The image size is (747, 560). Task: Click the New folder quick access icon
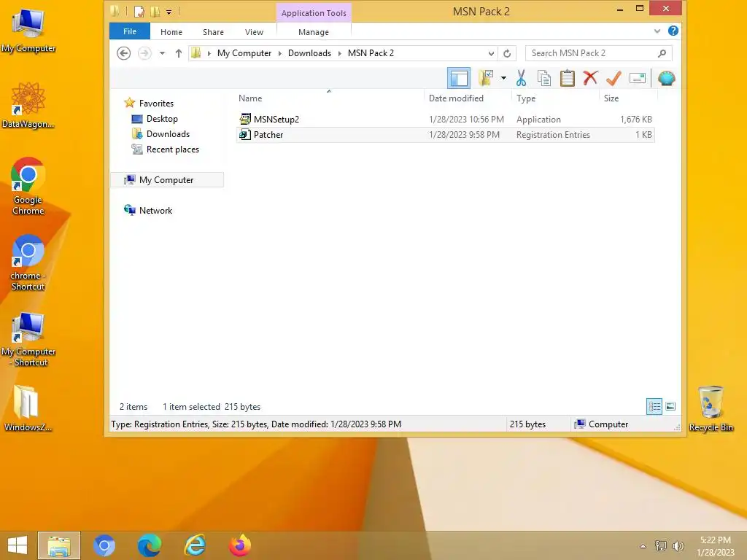(155, 11)
